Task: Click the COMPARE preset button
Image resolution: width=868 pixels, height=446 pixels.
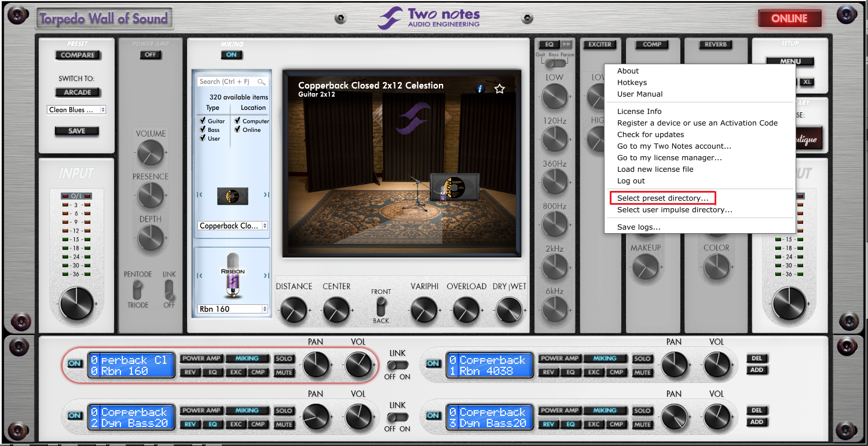Action: (x=78, y=56)
